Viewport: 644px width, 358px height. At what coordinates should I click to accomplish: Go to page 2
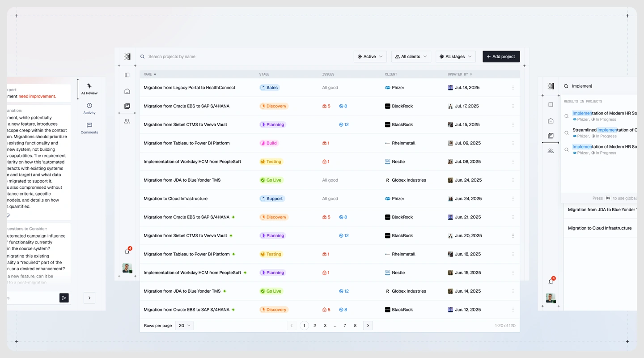click(315, 326)
